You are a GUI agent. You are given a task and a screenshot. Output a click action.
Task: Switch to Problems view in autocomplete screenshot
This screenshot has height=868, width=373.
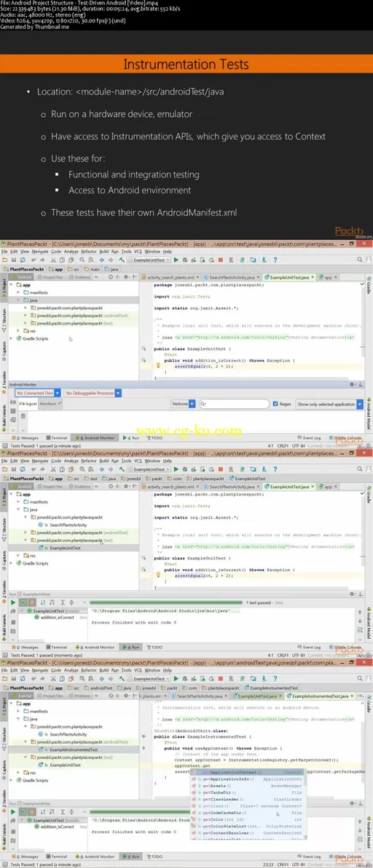[80, 696]
